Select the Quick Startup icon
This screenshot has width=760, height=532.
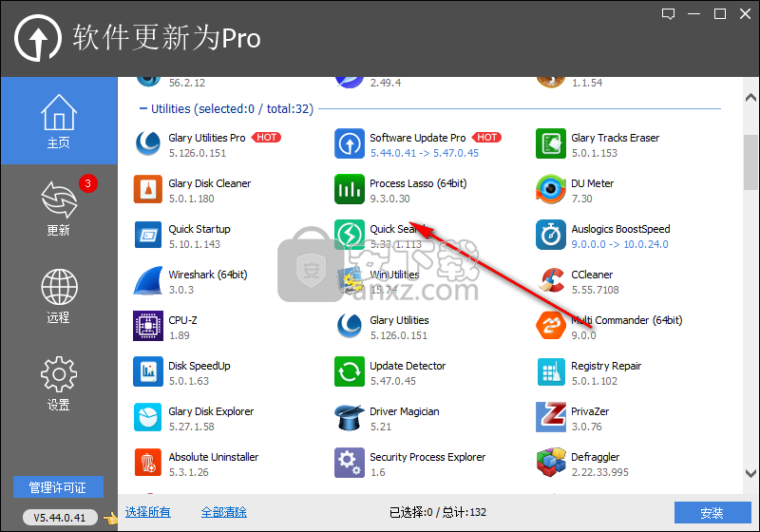tap(148, 235)
